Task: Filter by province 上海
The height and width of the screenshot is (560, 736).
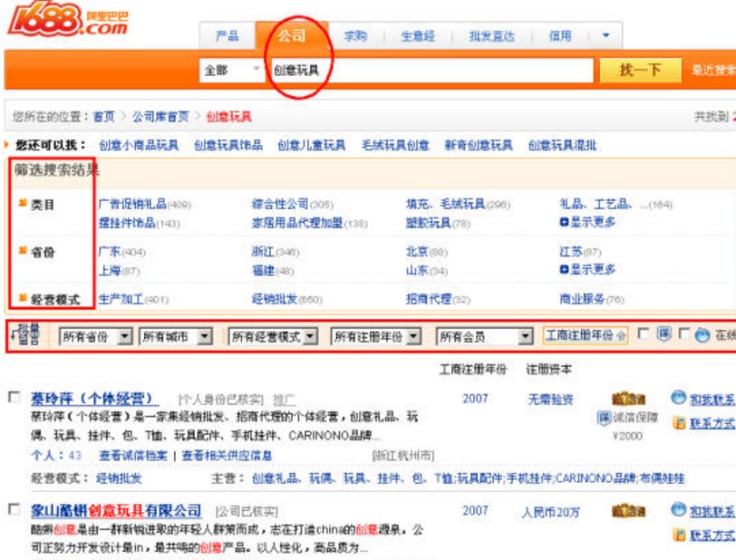Action: [110, 270]
